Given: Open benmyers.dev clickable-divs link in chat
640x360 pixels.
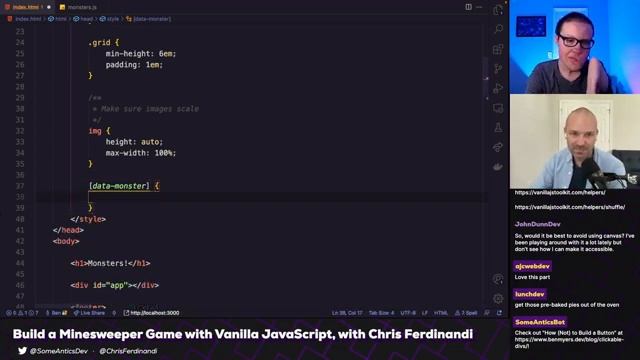Looking at the screenshot, I should coord(569,342).
